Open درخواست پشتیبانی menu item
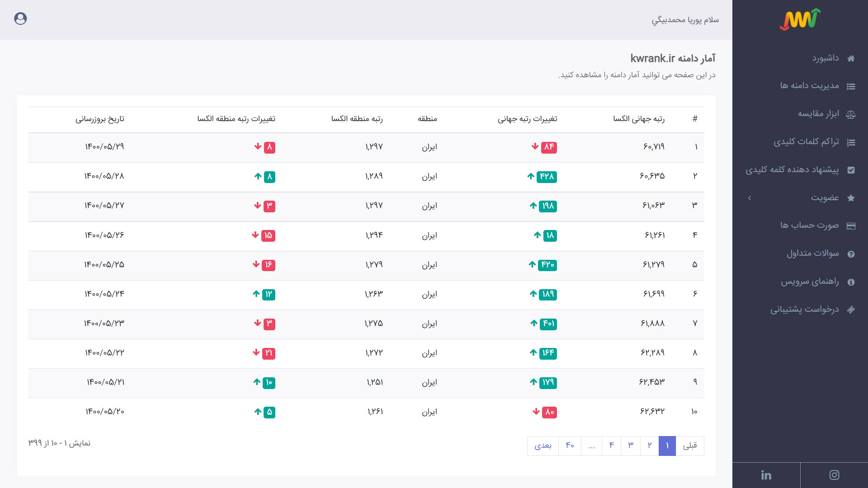The image size is (868, 488). click(805, 310)
